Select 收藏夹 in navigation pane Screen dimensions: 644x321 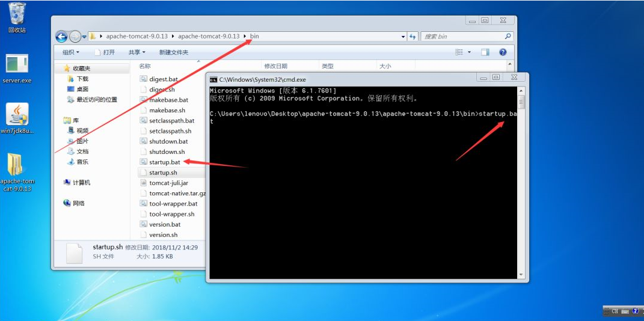(x=81, y=68)
